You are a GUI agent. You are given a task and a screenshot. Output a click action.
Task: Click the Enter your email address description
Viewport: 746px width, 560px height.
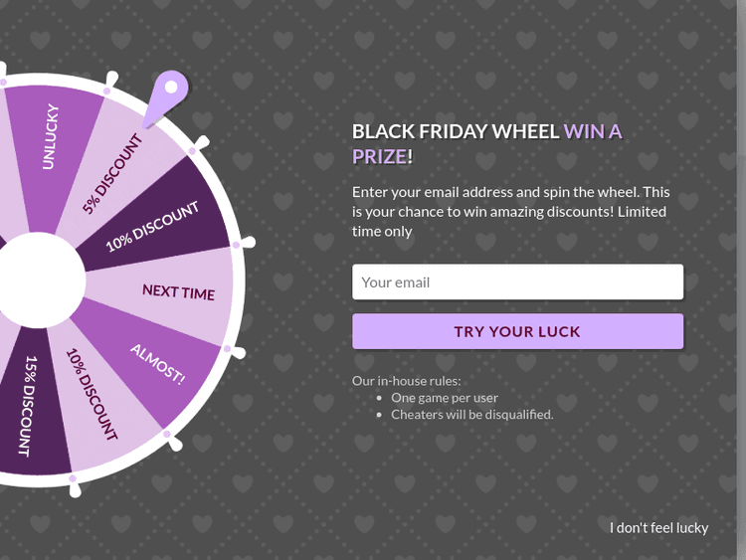pos(510,211)
